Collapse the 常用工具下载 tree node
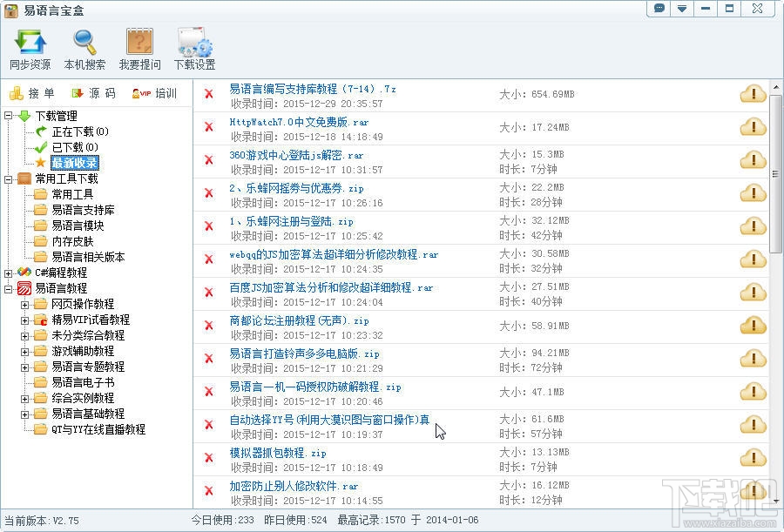This screenshot has width=784, height=532. tap(8, 179)
